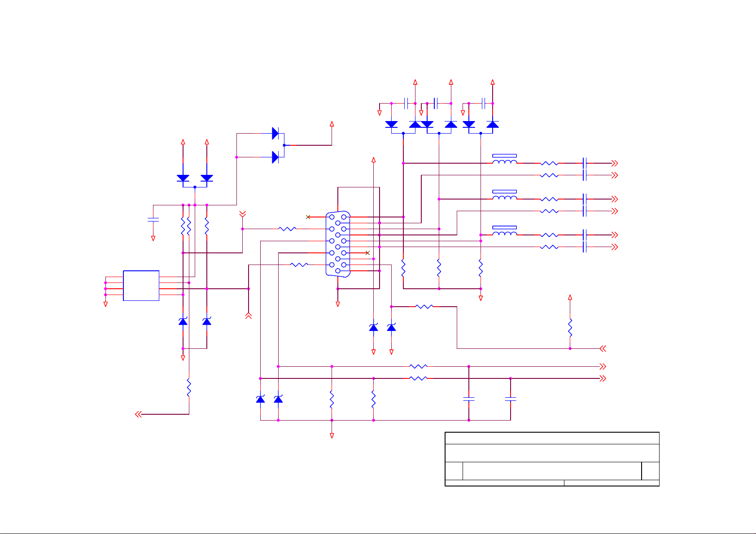Select the horizontal resistor right of the two Zener diodes
Viewport: 756px width, 534px height.
(x=424, y=307)
